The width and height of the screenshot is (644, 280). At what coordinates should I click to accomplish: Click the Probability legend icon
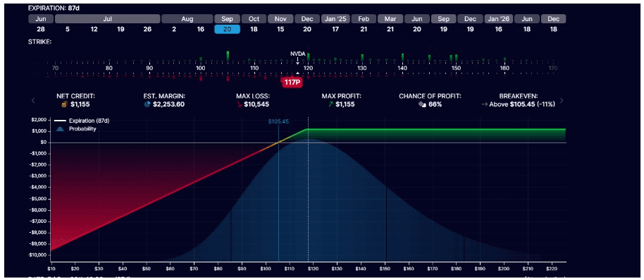(x=61, y=128)
